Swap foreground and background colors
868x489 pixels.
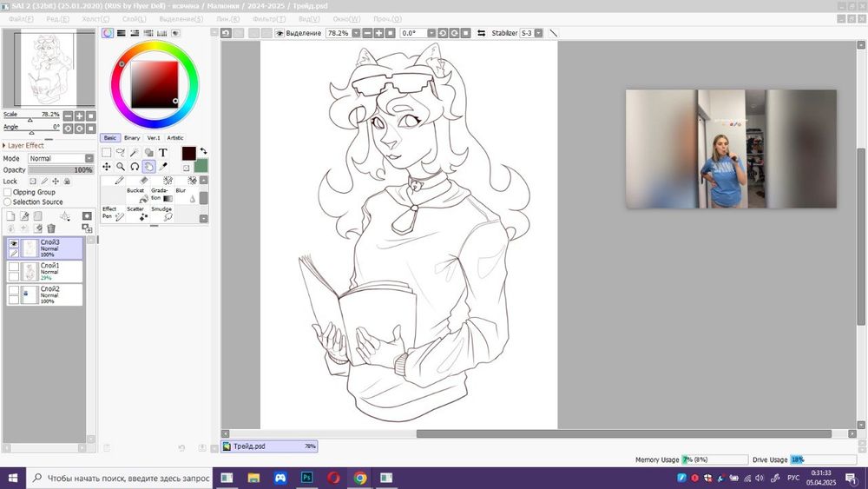click(x=203, y=150)
